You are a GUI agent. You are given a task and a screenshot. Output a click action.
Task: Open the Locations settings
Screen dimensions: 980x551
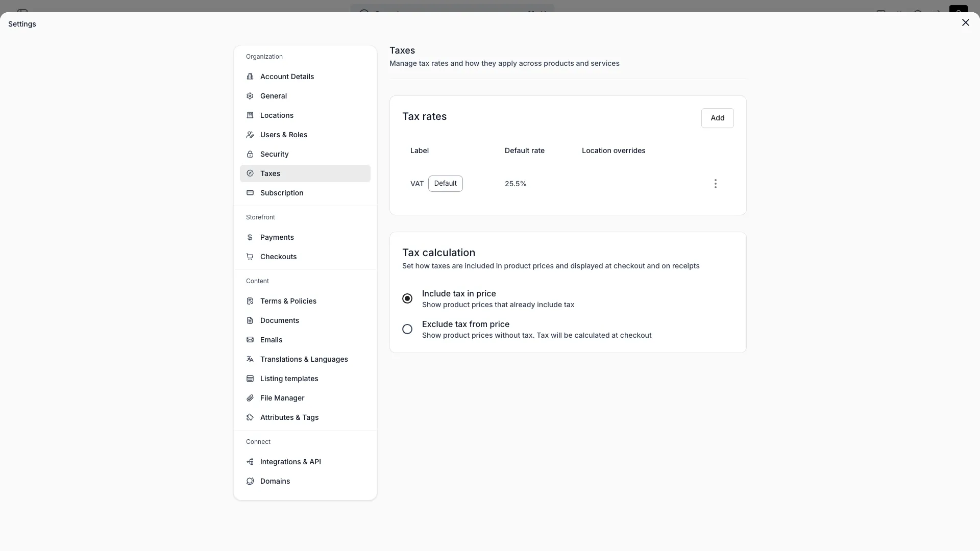point(305,115)
